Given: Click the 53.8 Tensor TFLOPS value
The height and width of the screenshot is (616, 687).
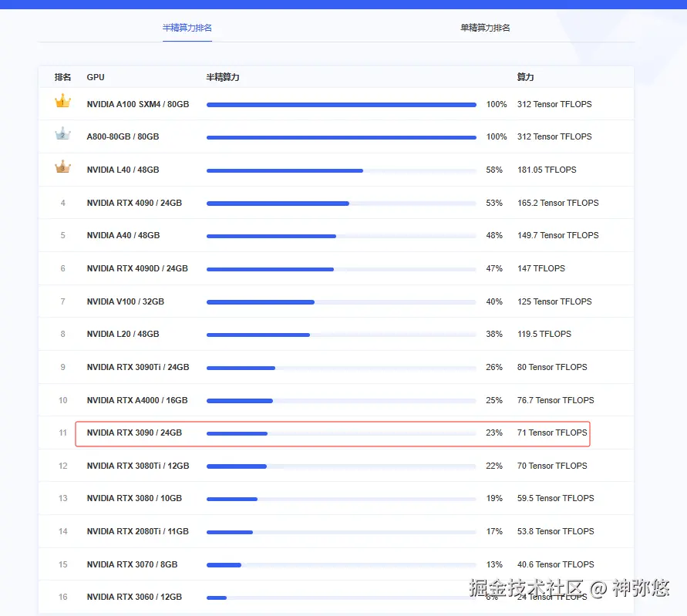Looking at the screenshot, I should click(556, 531).
